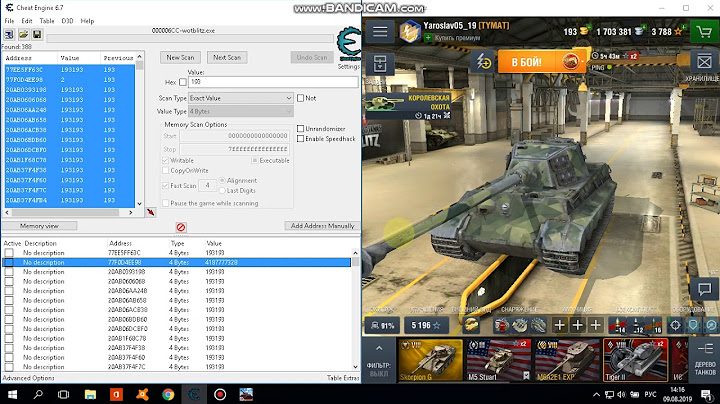Click the missions clipboard icon in game
The width and height of the screenshot is (720, 404).
[x=380, y=64]
